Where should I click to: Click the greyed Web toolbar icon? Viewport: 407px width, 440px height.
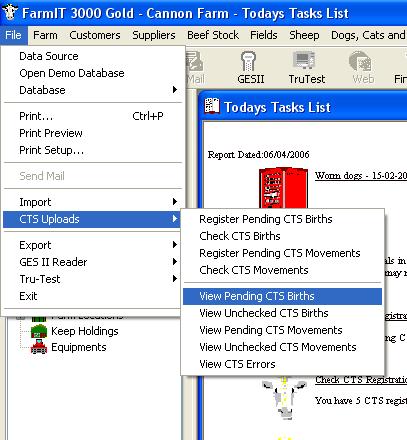pos(360,61)
